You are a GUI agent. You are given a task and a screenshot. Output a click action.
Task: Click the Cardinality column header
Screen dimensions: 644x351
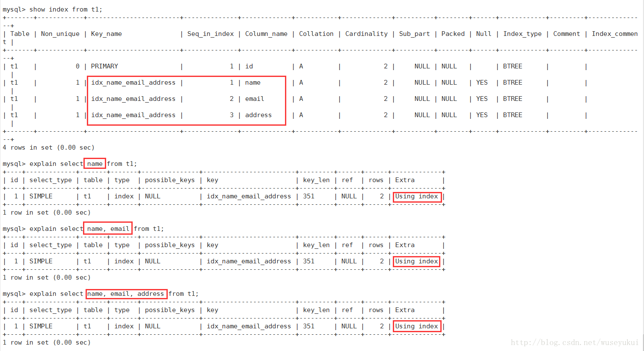[366, 33]
